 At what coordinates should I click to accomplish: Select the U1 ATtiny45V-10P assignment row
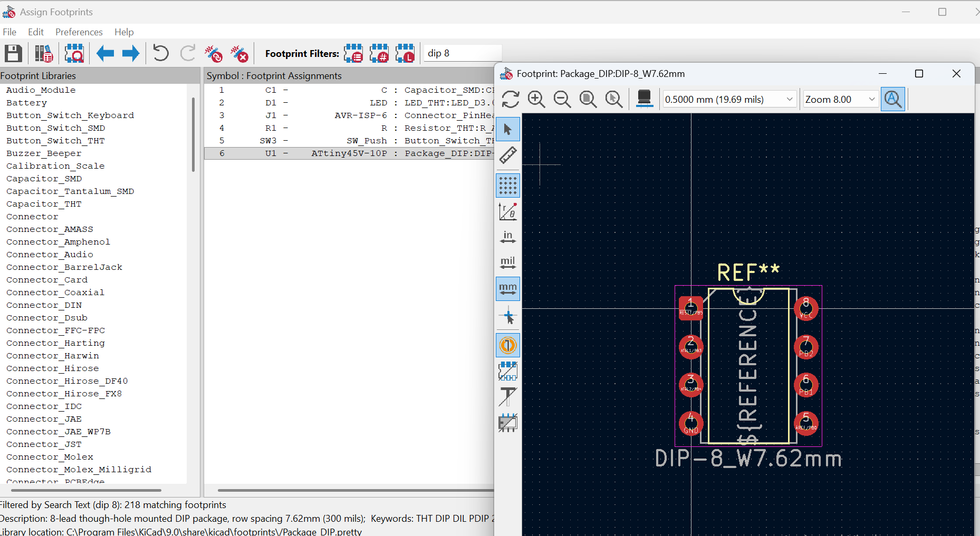348,153
